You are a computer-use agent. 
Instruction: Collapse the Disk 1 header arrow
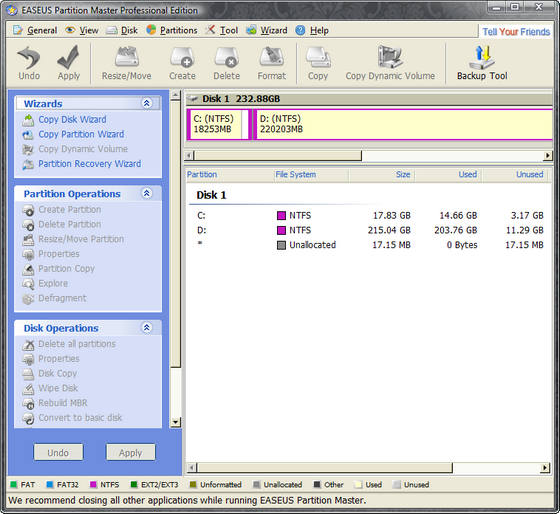193,99
